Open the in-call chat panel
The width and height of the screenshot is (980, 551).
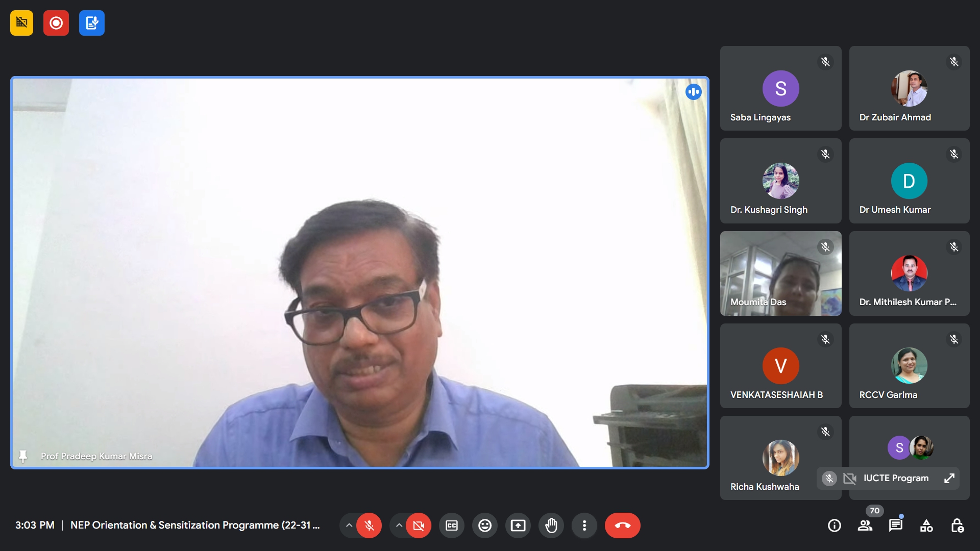pos(896,525)
